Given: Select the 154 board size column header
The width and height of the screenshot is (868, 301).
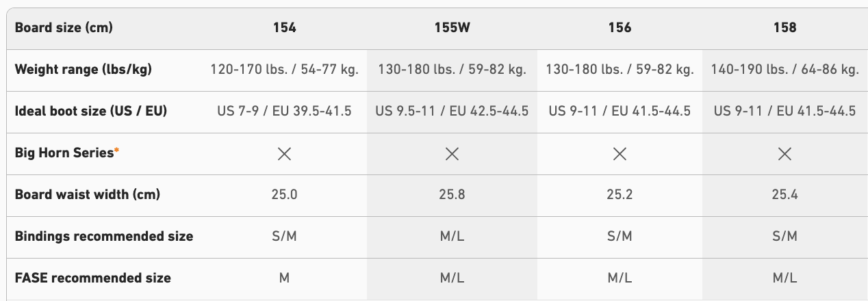Looking at the screenshot, I should [284, 28].
